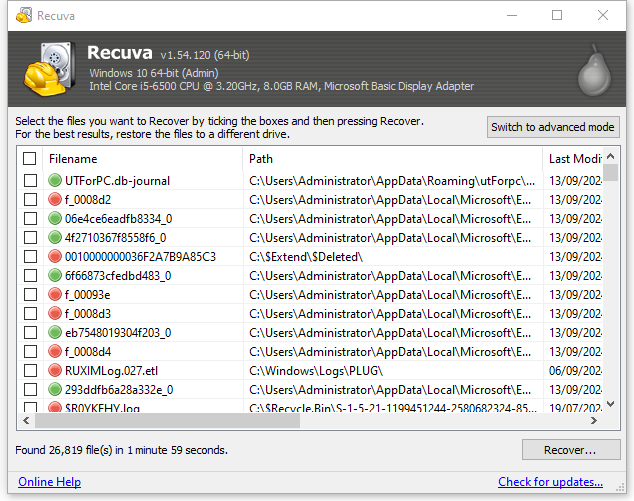Sort list by Path column header

coord(390,159)
